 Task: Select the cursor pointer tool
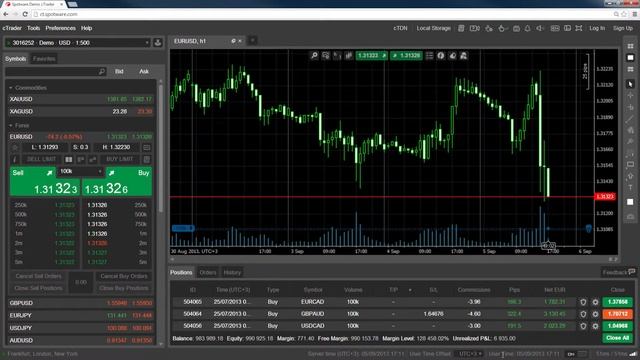630,84
